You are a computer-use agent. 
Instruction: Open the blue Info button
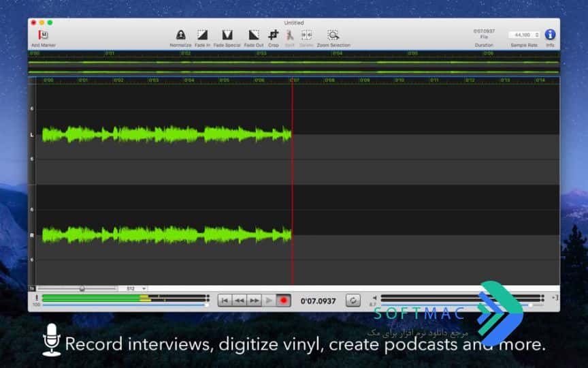550,35
